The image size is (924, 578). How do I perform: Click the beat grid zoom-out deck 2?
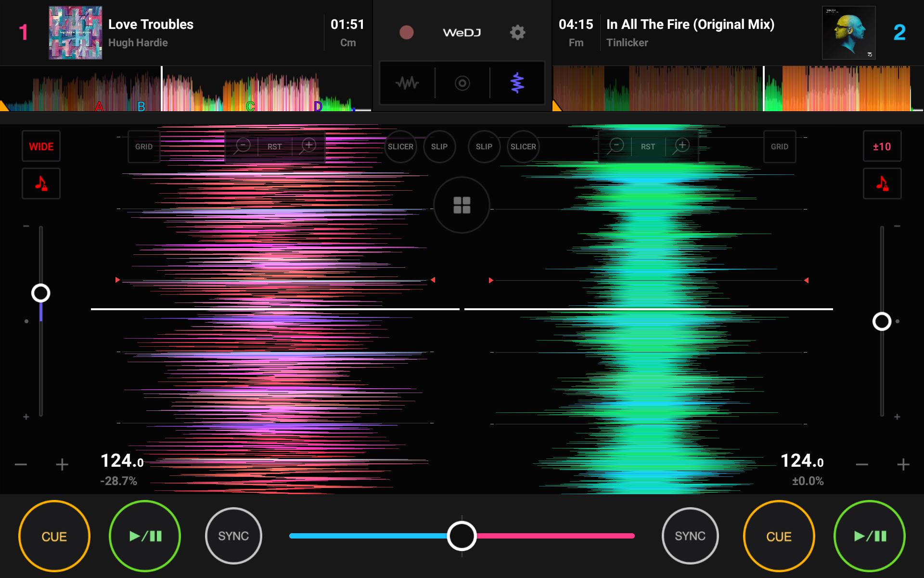[x=613, y=146]
